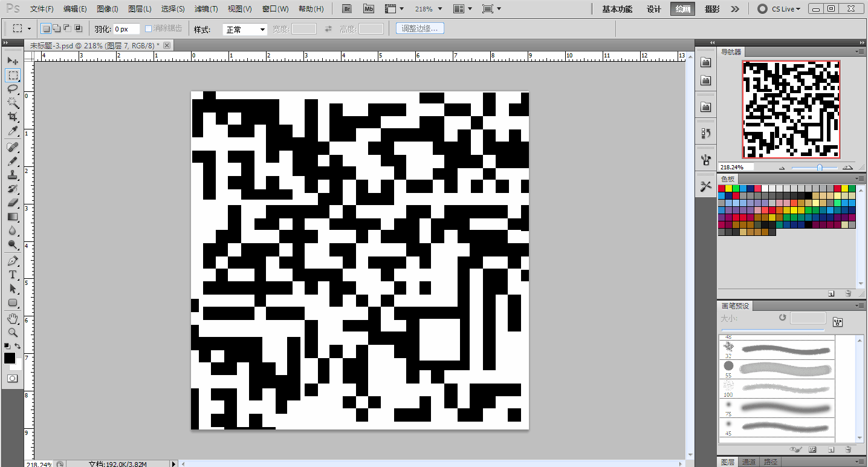Open the 导航器 panel options menu
Image resolution: width=868 pixels, height=467 pixels.
pyautogui.click(x=860, y=52)
